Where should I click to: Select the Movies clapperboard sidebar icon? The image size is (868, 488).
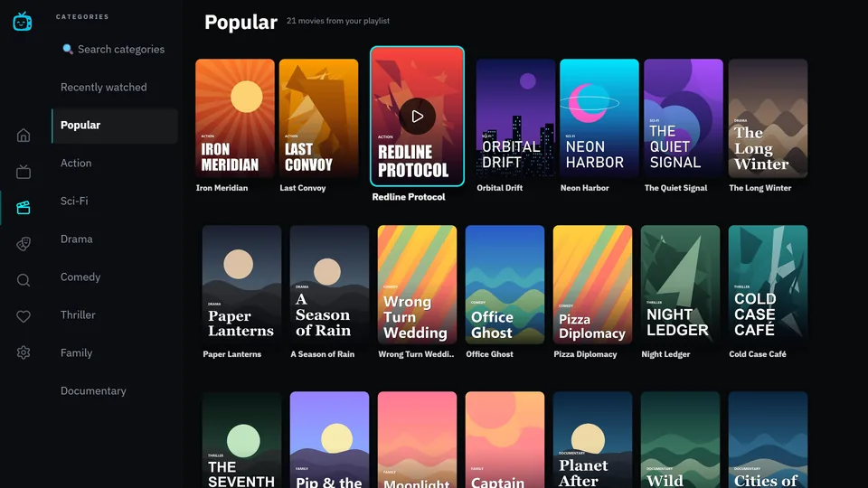pyautogui.click(x=24, y=208)
